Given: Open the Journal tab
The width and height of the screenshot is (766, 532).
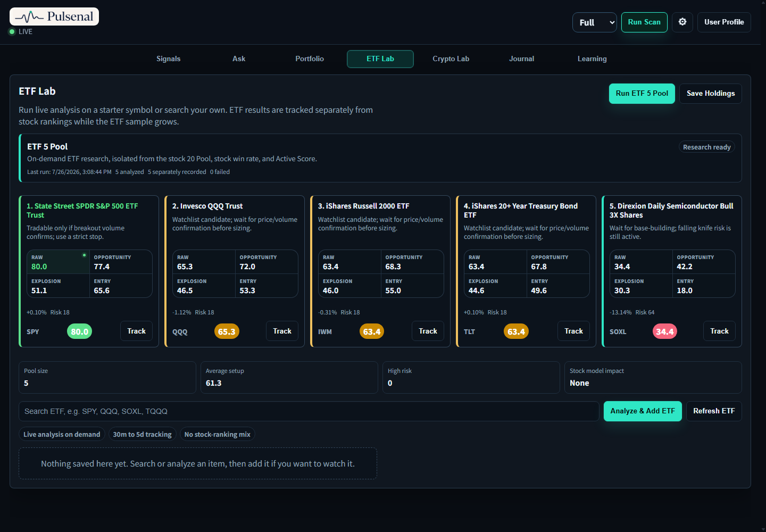Looking at the screenshot, I should [x=521, y=59].
